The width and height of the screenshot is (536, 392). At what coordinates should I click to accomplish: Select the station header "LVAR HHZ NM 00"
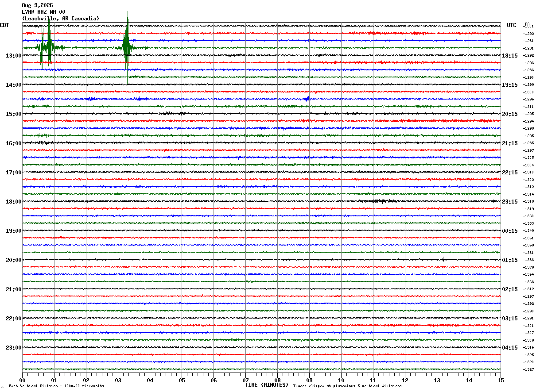(43, 12)
